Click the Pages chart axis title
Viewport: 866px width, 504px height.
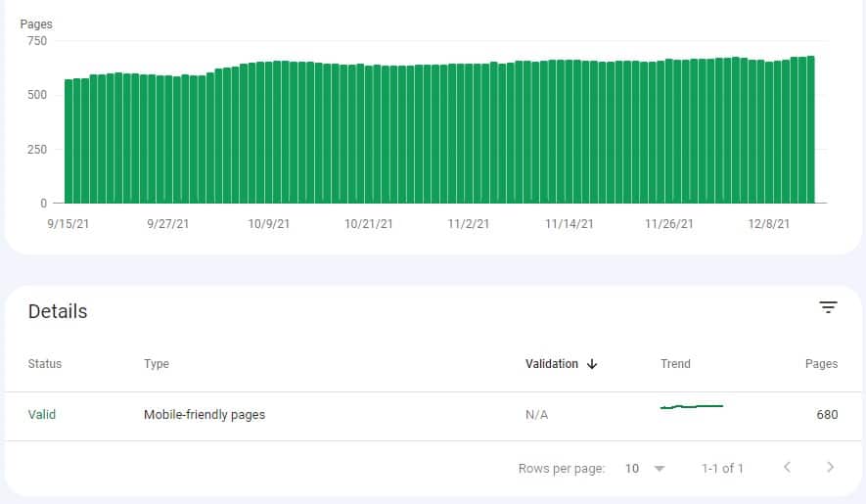(36, 23)
